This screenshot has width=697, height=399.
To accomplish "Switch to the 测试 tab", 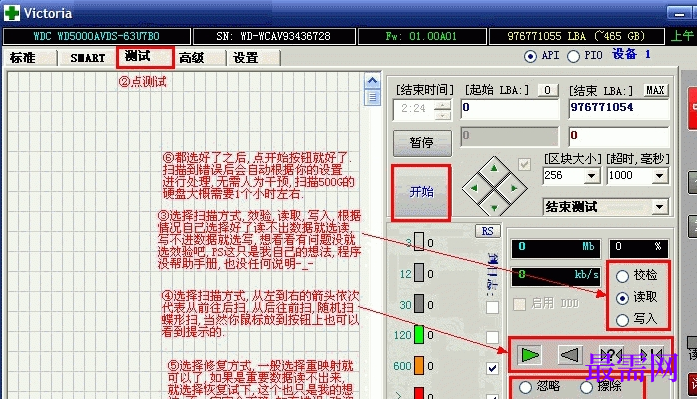I will 145,57.
